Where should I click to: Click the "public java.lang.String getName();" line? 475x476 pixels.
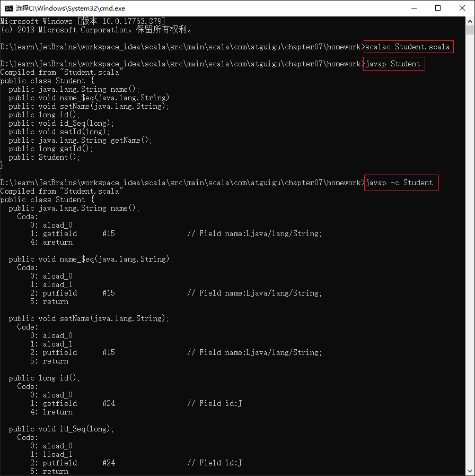81,140
